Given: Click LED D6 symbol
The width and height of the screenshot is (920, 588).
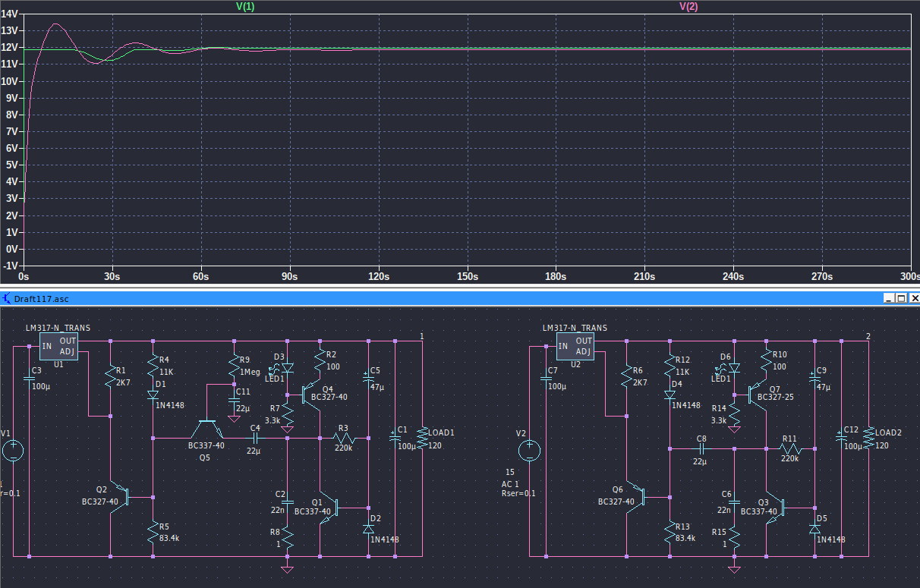Looking at the screenshot, I should point(734,367).
